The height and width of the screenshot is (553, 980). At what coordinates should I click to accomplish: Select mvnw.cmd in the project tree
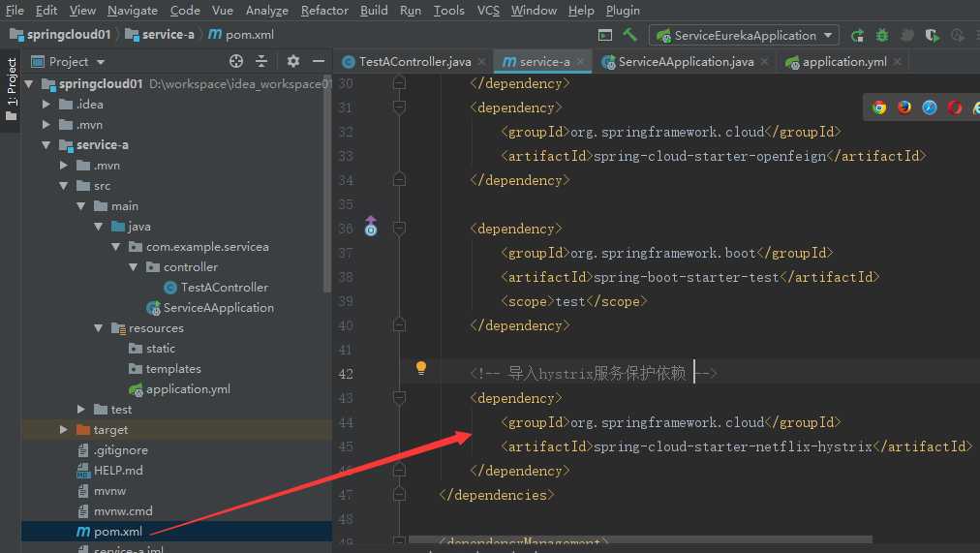(123, 511)
